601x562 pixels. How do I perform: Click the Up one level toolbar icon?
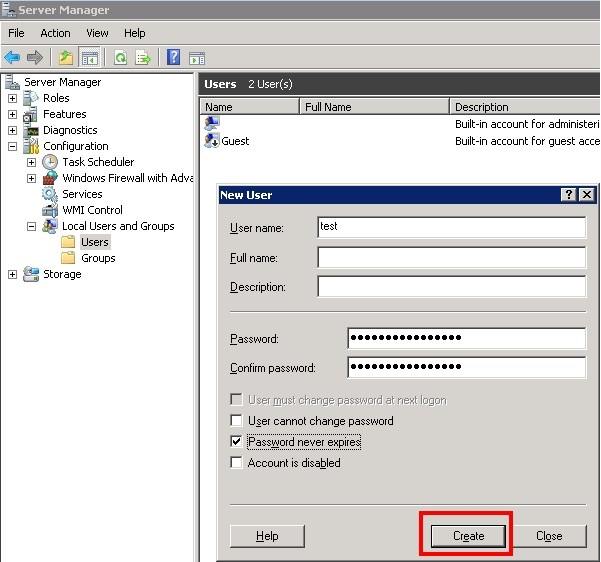point(66,58)
